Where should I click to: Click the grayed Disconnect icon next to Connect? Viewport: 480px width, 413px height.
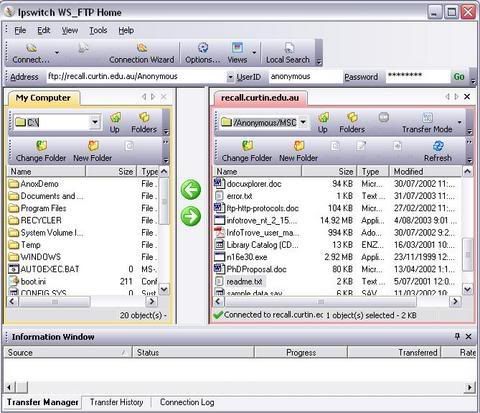click(83, 48)
